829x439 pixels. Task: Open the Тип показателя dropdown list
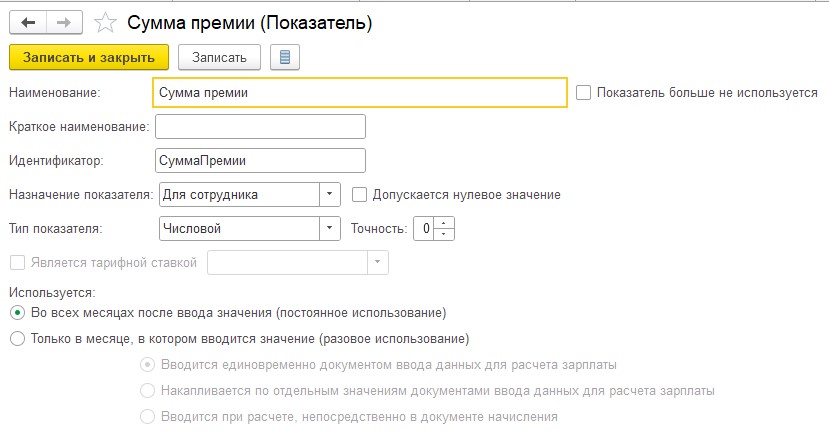click(330, 228)
